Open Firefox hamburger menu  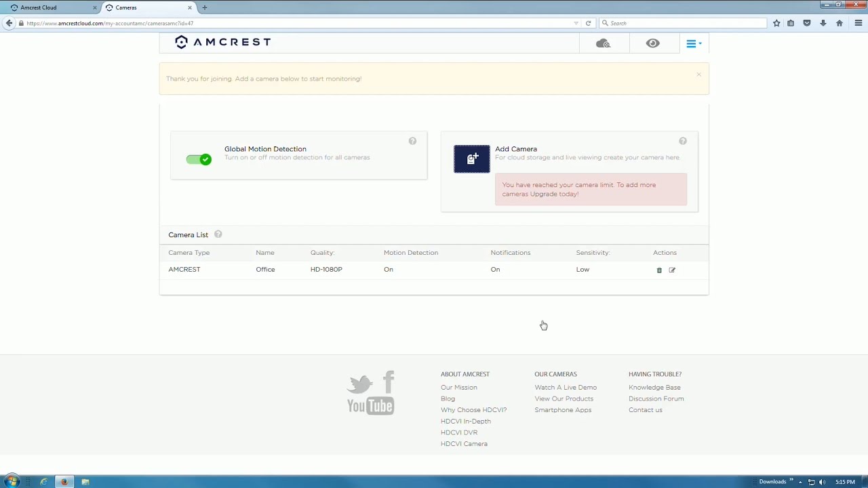click(858, 23)
